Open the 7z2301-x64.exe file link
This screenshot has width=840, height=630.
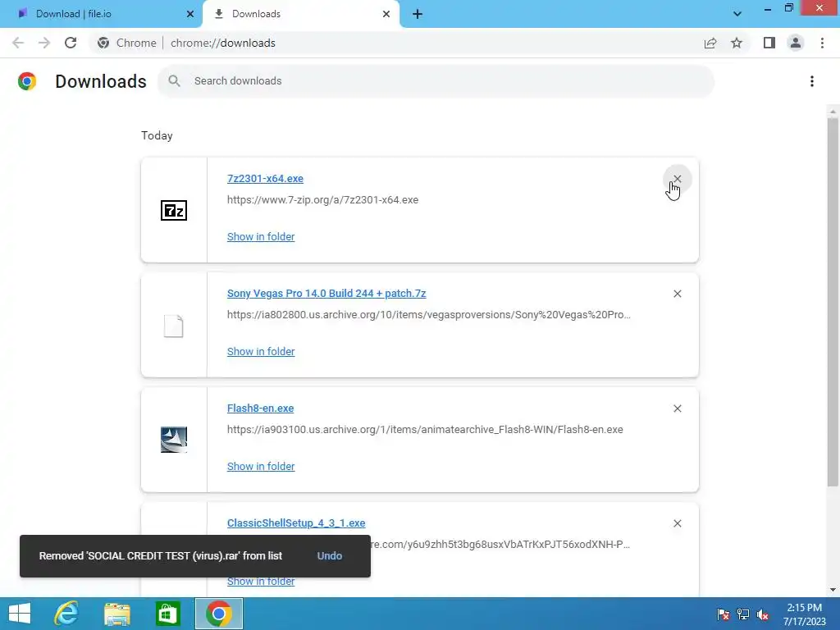click(x=265, y=178)
